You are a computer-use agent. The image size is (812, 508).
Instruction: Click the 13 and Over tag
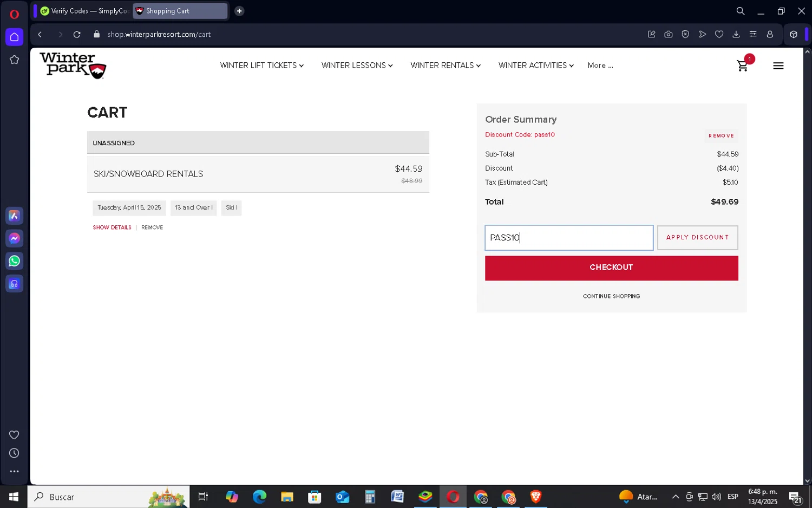(193, 208)
